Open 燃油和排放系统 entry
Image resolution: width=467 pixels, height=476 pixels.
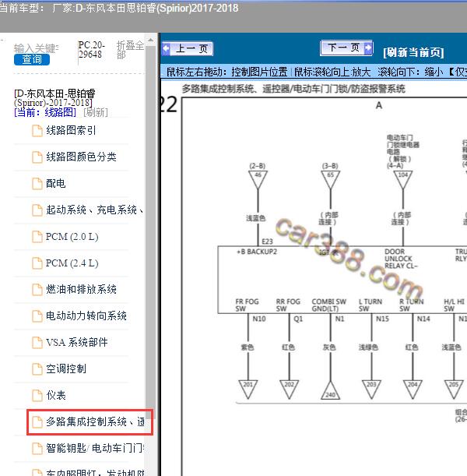tap(81, 289)
